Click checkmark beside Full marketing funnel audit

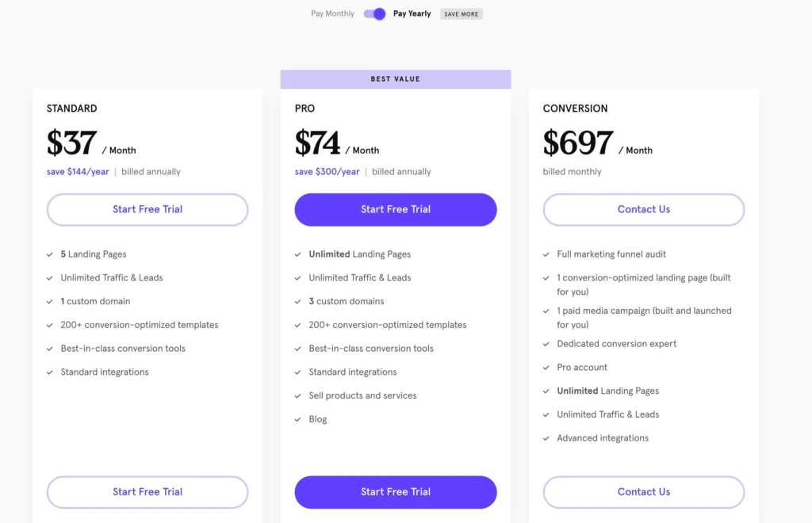pyautogui.click(x=546, y=254)
